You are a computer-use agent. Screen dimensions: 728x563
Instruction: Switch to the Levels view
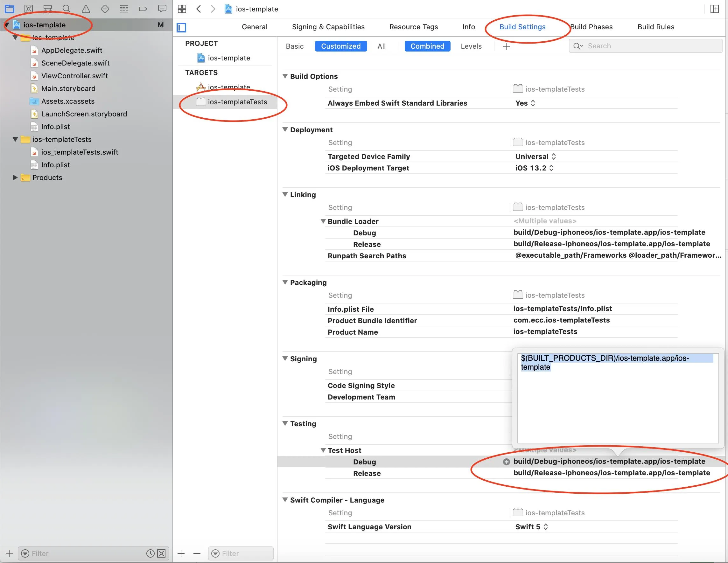click(471, 46)
